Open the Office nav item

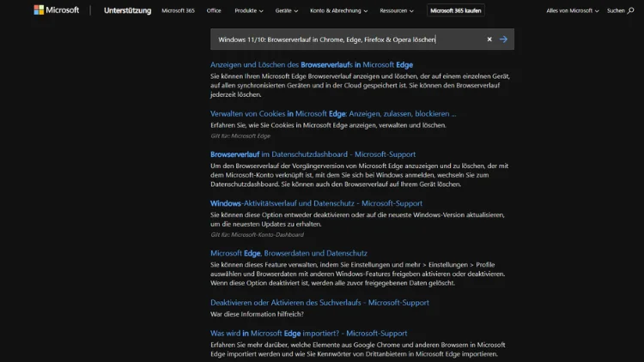214,10
